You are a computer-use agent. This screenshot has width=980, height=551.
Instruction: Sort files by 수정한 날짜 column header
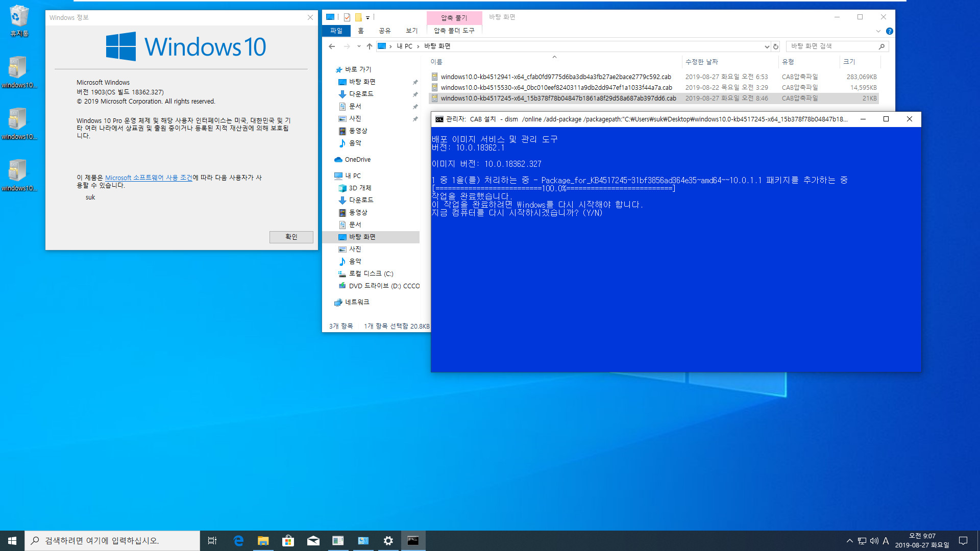click(702, 62)
